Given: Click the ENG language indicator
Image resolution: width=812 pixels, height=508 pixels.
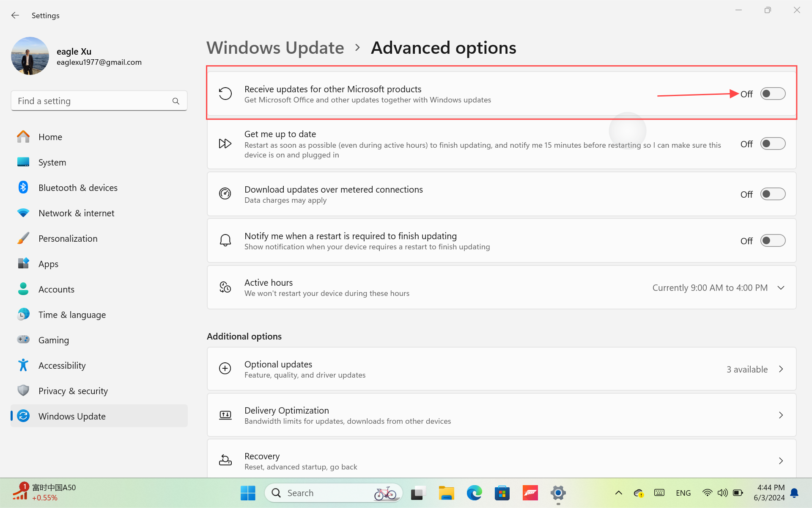Looking at the screenshot, I should click(x=683, y=493).
